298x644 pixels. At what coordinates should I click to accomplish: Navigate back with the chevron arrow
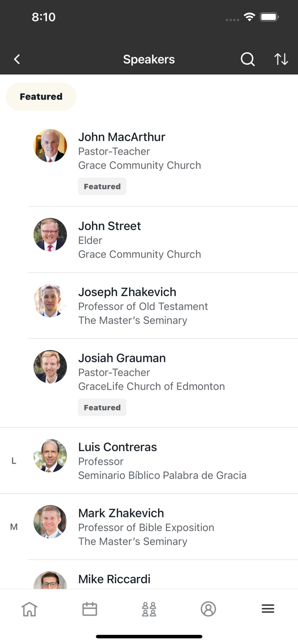click(17, 59)
